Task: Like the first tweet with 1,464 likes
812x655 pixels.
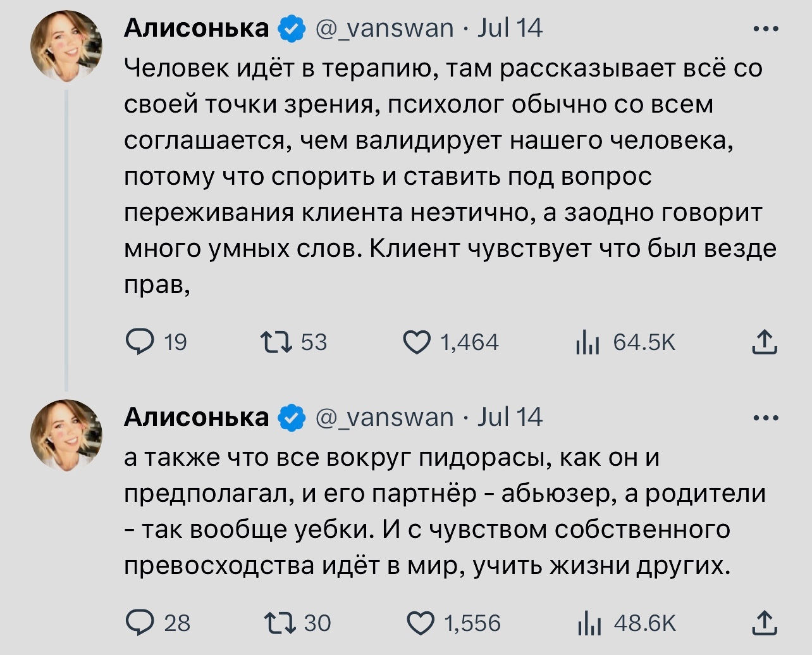Action: pyautogui.click(x=417, y=342)
